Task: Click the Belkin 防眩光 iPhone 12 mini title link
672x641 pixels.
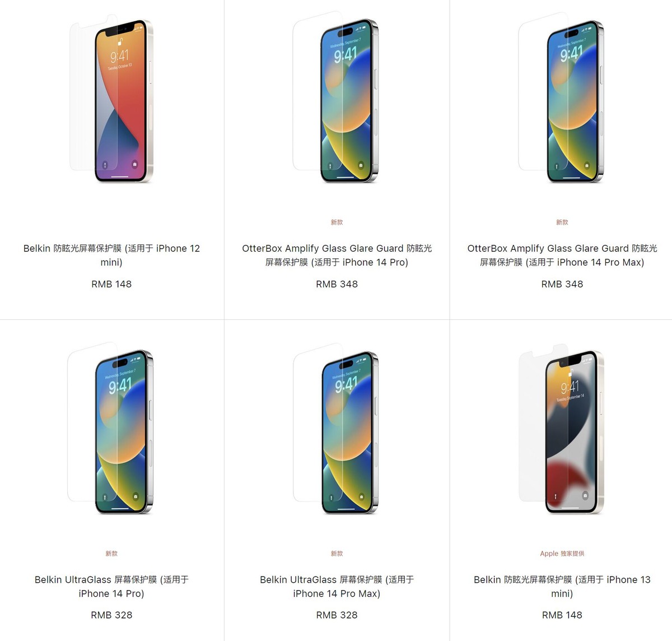Action: point(111,255)
